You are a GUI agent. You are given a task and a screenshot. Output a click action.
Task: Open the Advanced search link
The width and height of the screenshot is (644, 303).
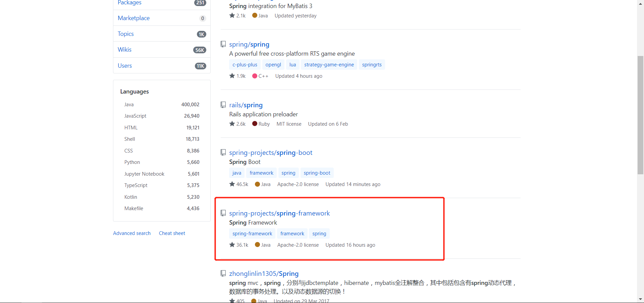[x=132, y=233]
